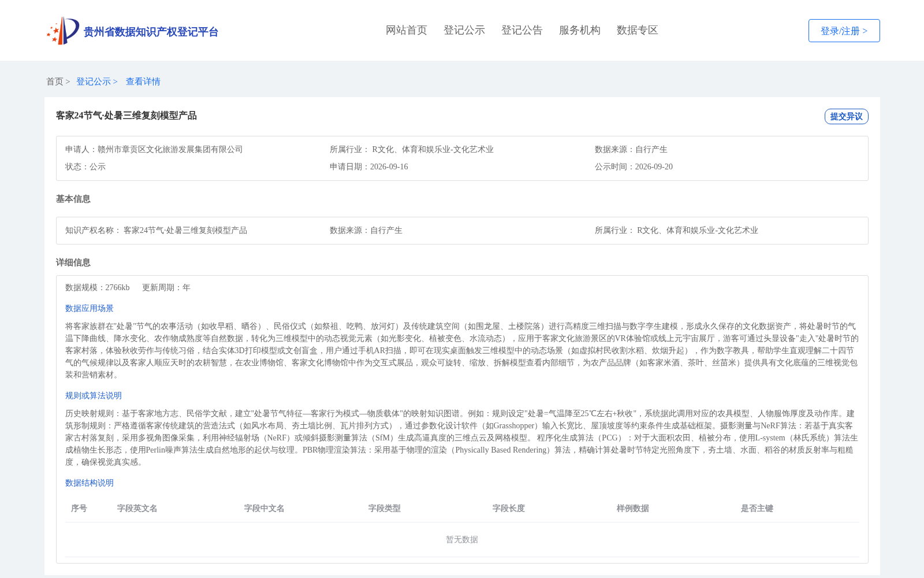Open the 登记公告 navigation menu
This screenshot has width=924, height=578.
click(522, 30)
